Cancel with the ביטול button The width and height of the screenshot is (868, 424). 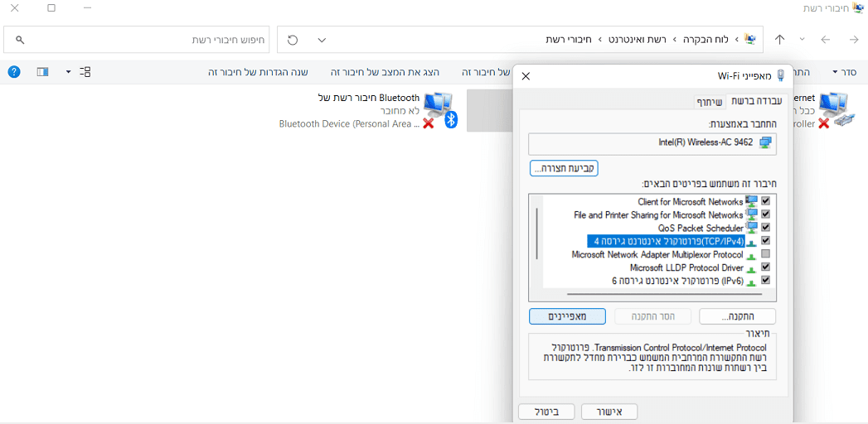[x=547, y=412]
